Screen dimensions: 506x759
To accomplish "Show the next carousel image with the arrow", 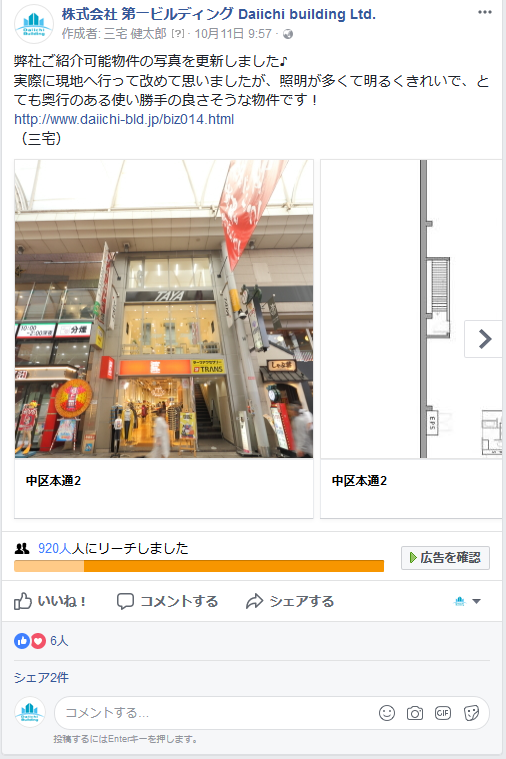I will (x=484, y=339).
